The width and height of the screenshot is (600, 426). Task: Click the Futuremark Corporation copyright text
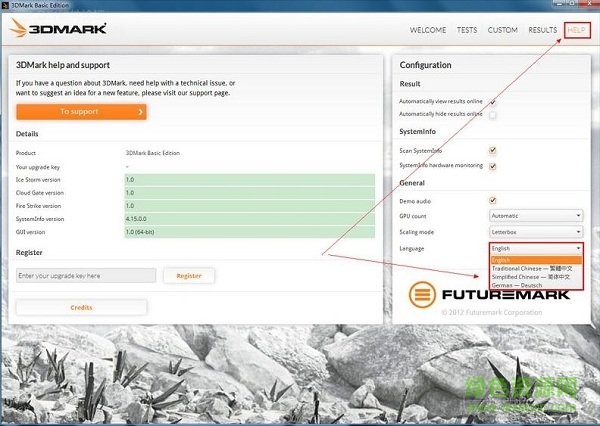coord(492,312)
